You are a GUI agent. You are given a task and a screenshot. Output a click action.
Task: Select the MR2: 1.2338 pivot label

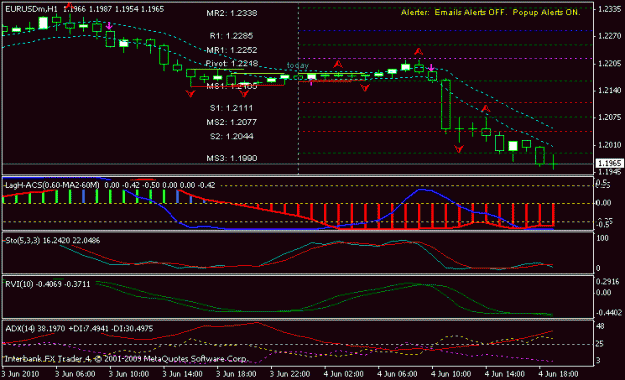(232, 13)
